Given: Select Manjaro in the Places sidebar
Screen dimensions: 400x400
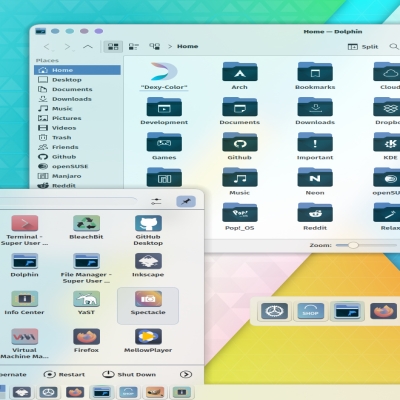Looking at the screenshot, I should 77,176.
